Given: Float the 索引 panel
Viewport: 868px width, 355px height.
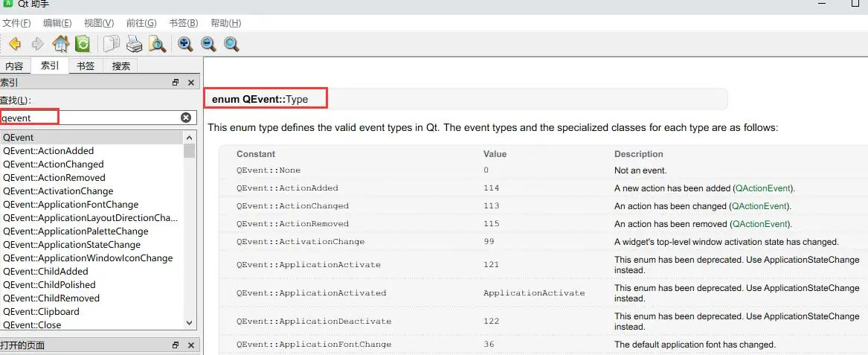Looking at the screenshot, I should [x=176, y=83].
